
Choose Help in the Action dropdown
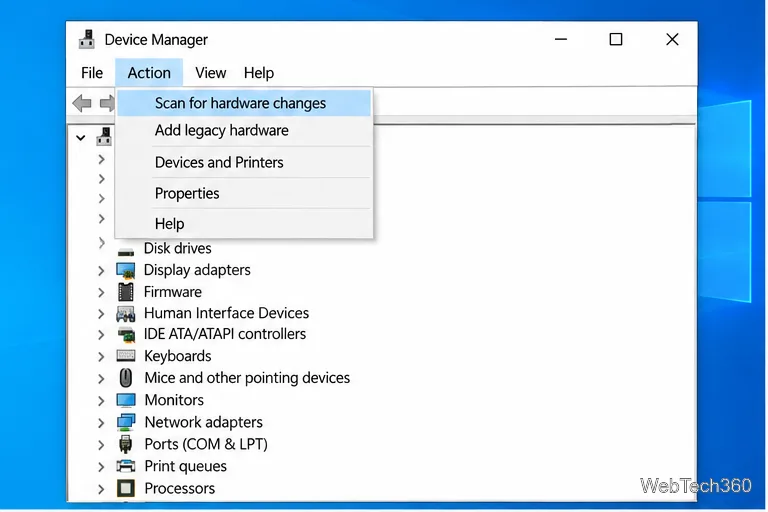(x=244, y=224)
